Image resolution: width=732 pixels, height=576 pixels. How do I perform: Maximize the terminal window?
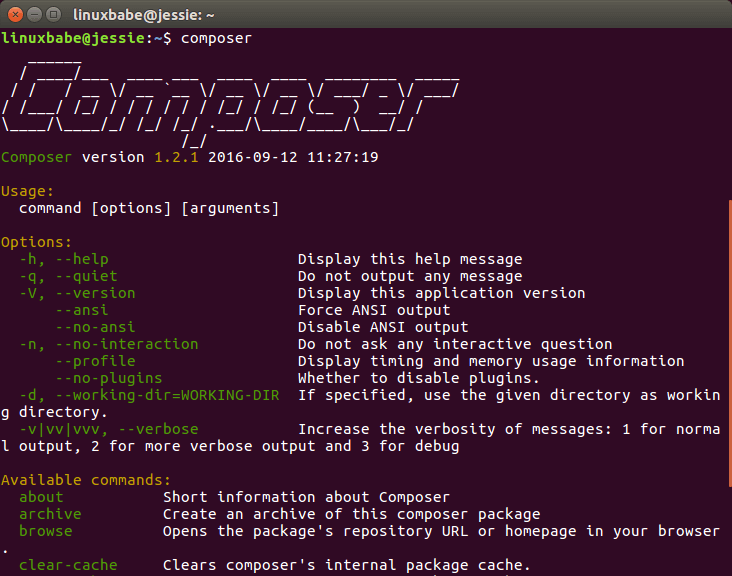coord(55,14)
